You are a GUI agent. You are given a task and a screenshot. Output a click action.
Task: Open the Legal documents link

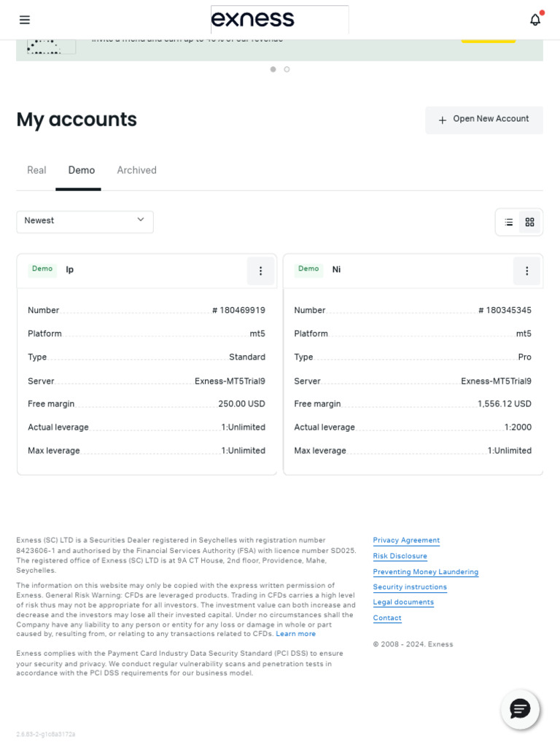pyautogui.click(x=403, y=603)
